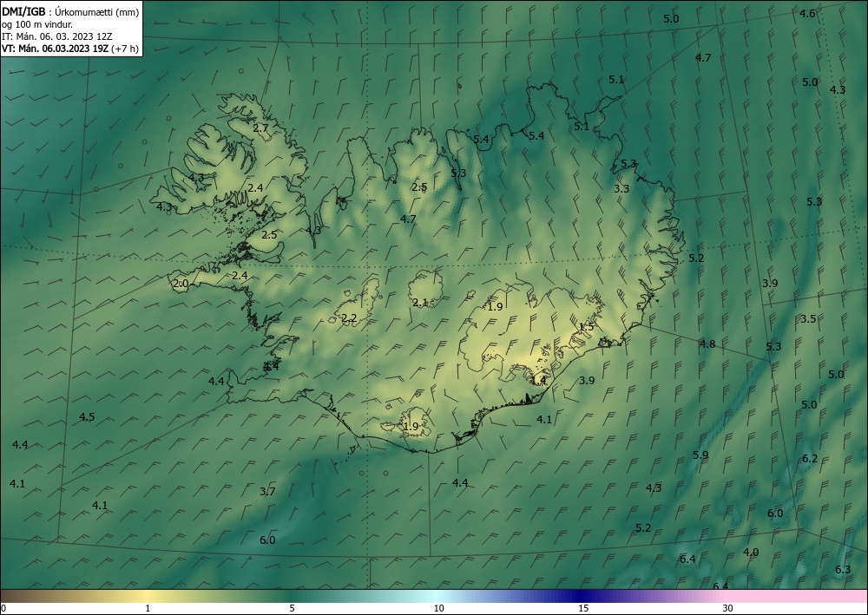
Task: Select the '10' tick label on the color scale
Action: (439, 609)
